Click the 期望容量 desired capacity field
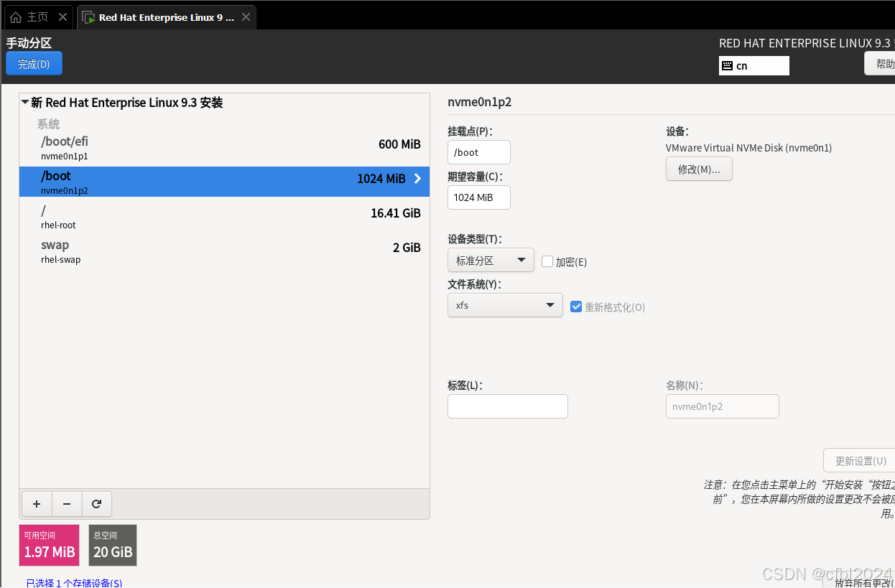Viewport: 895px width, 588px height. (x=479, y=197)
